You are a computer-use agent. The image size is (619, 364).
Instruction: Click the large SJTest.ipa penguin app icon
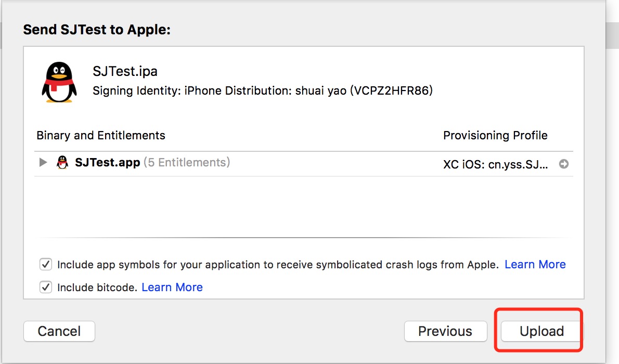click(59, 82)
